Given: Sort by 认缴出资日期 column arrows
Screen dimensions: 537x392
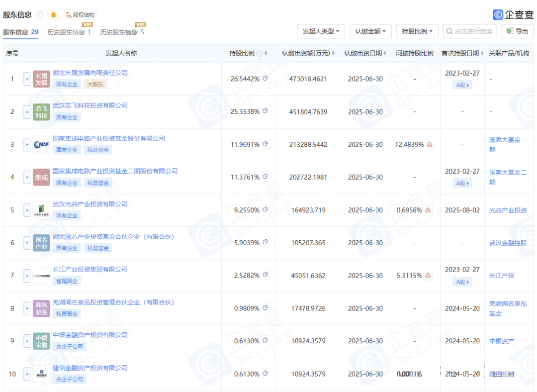Looking at the screenshot, I should [x=385, y=53].
